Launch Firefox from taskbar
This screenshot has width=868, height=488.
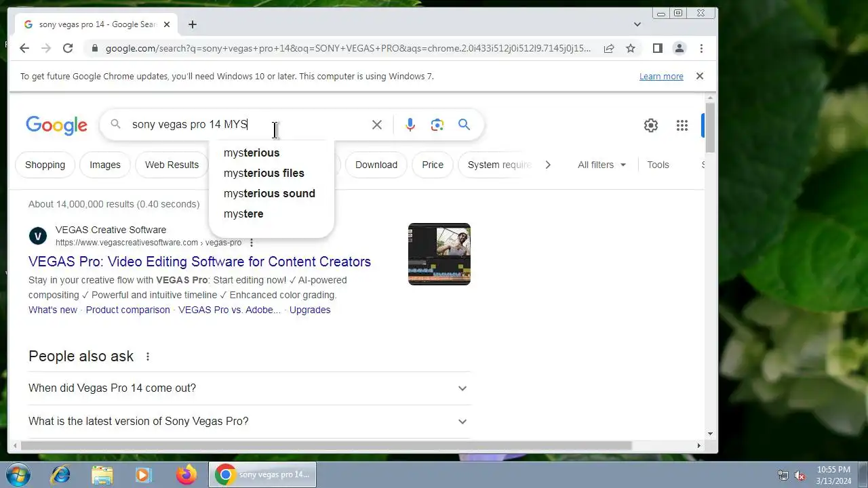186,474
